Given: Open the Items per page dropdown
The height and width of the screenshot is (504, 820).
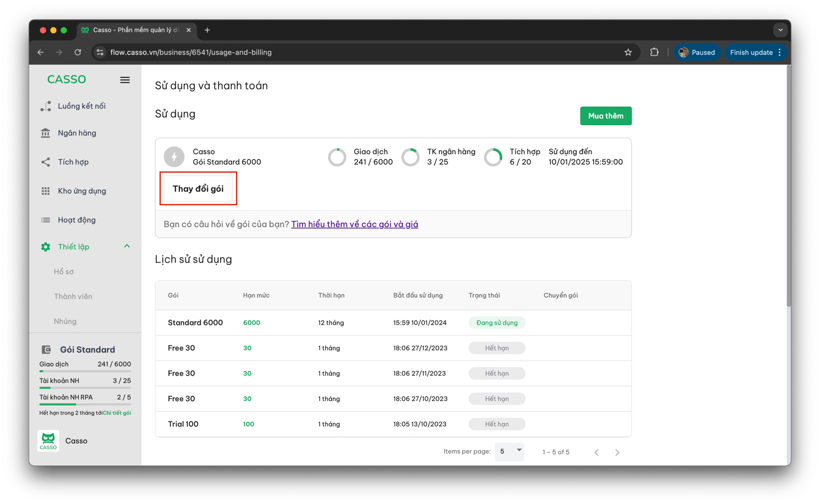Looking at the screenshot, I should [x=510, y=451].
